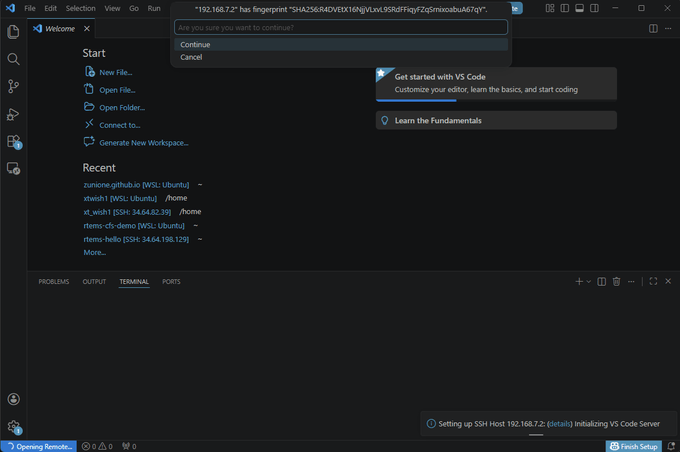Maximize the panel size
The width and height of the screenshot is (680, 452).
(x=653, y=282)
